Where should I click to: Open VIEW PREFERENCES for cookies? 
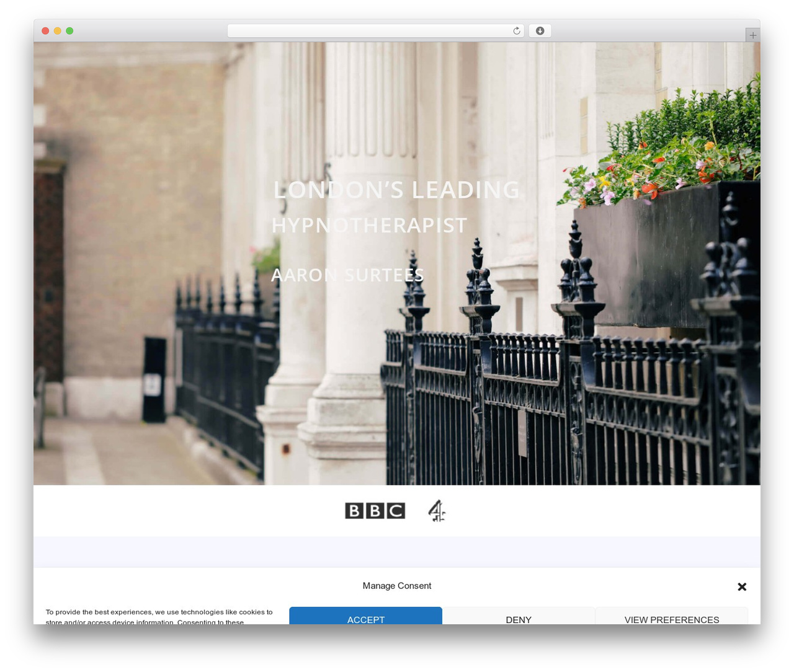tap(672, 616)
